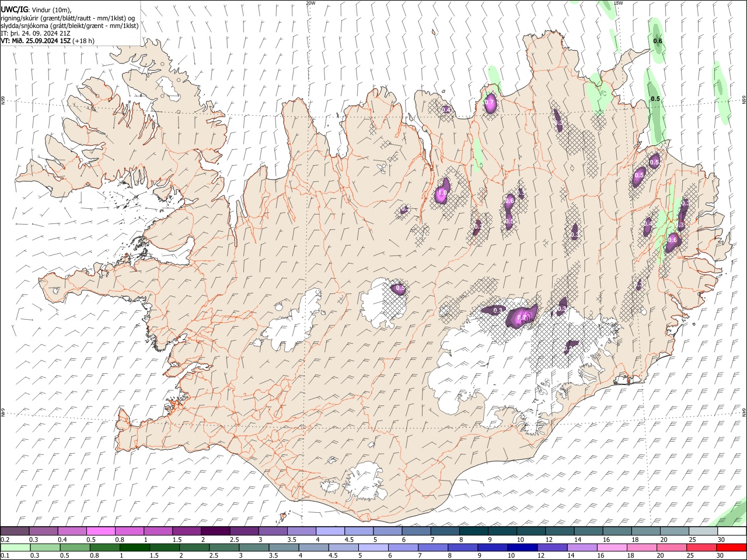747x560 pixels.
Task: Select the pale green 0.1 swatch in lower legend row
Action: tap(15, 547)
